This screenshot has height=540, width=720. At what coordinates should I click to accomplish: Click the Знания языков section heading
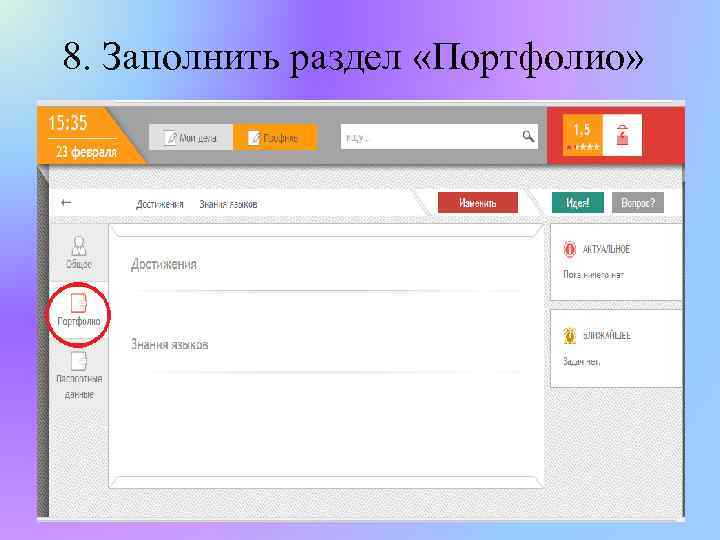[x=169, y=344]
